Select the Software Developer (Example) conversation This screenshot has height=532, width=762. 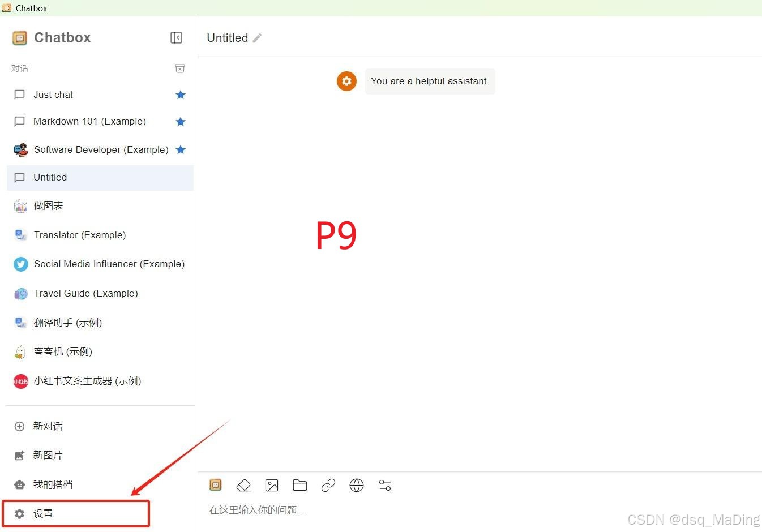(x=100, y=149)
